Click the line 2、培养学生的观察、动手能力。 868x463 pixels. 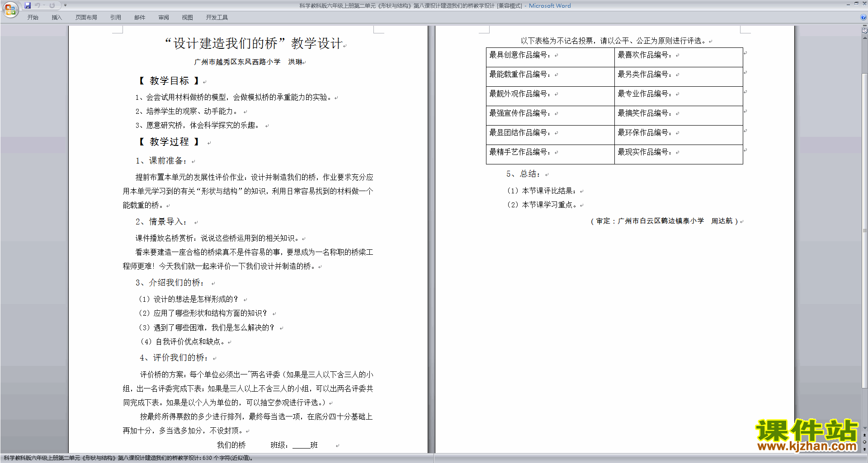187,112
